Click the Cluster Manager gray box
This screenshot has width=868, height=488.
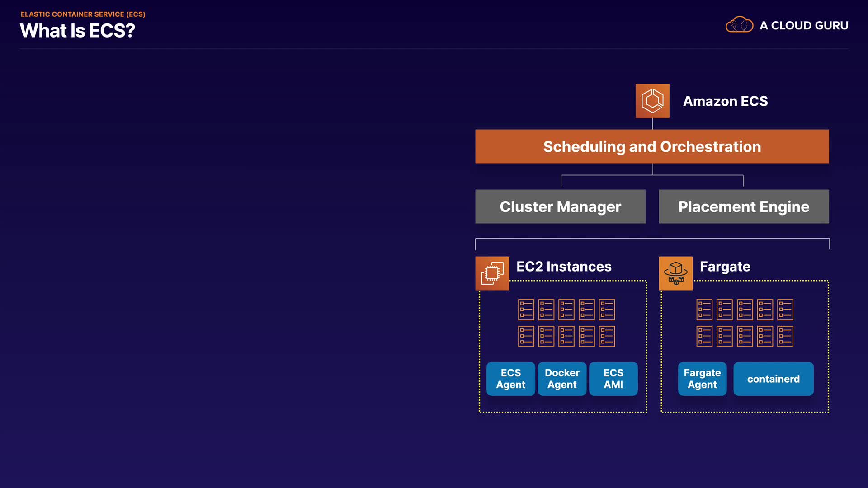(560, 206)
